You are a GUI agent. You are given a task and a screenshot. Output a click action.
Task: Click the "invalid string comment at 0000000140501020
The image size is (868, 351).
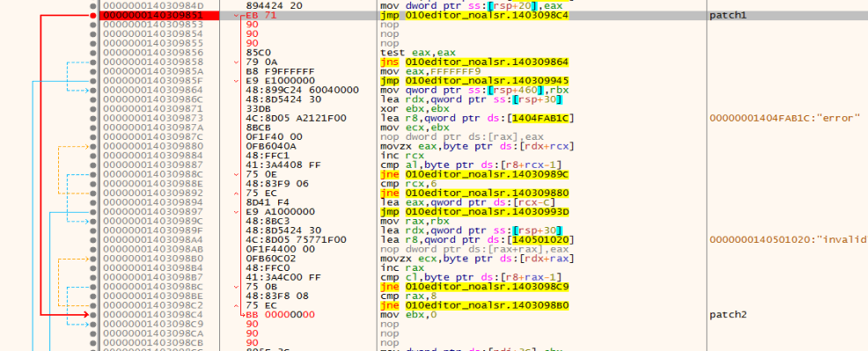[788, 240]
